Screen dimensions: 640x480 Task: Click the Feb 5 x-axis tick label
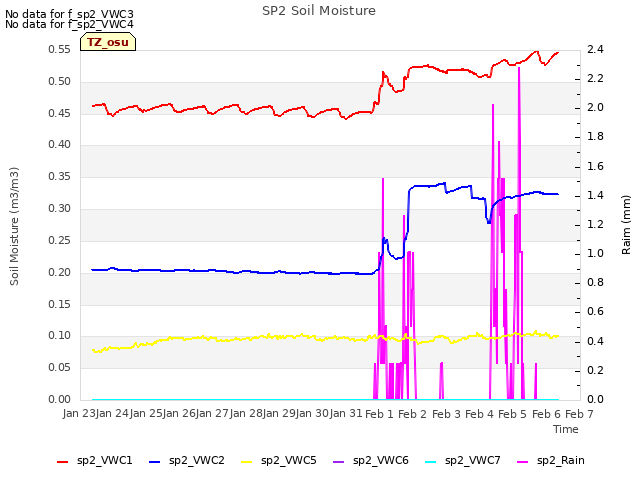click(x=513, y=414)
